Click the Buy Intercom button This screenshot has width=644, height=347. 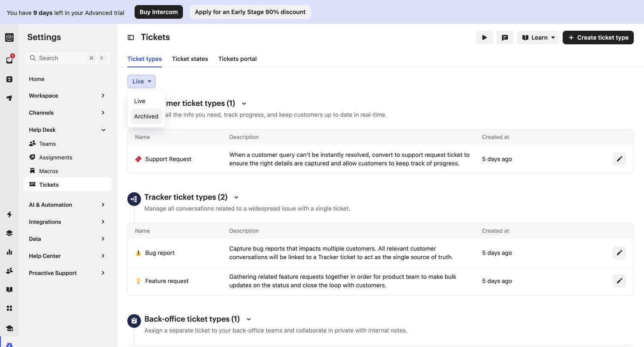click(158, 12)
